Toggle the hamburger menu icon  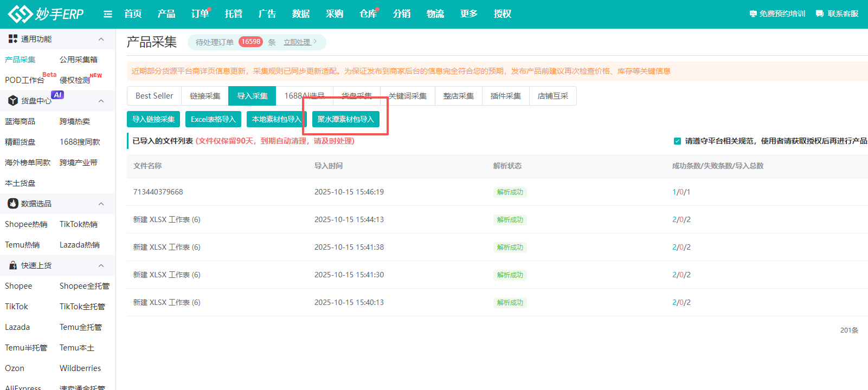point(108,14)
